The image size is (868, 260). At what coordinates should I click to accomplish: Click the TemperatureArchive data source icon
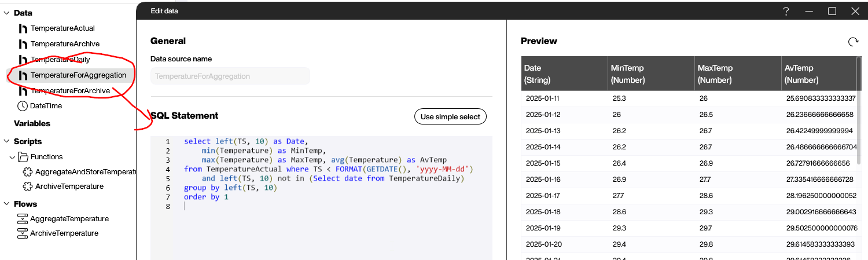23,44
